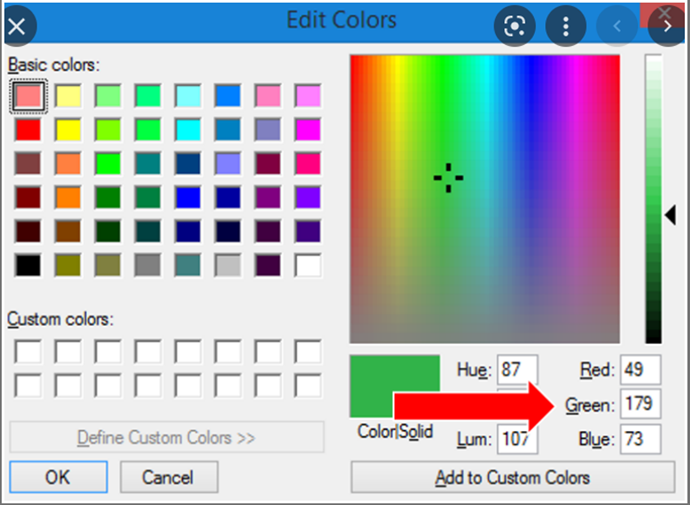Click the Define Custom Colors button

coord(167,437)
